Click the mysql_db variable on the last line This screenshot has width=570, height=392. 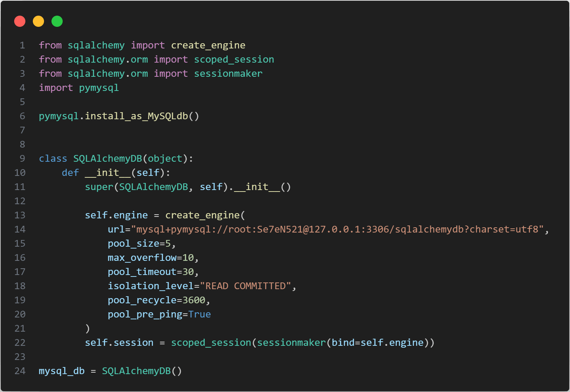[x=62, y=371]
